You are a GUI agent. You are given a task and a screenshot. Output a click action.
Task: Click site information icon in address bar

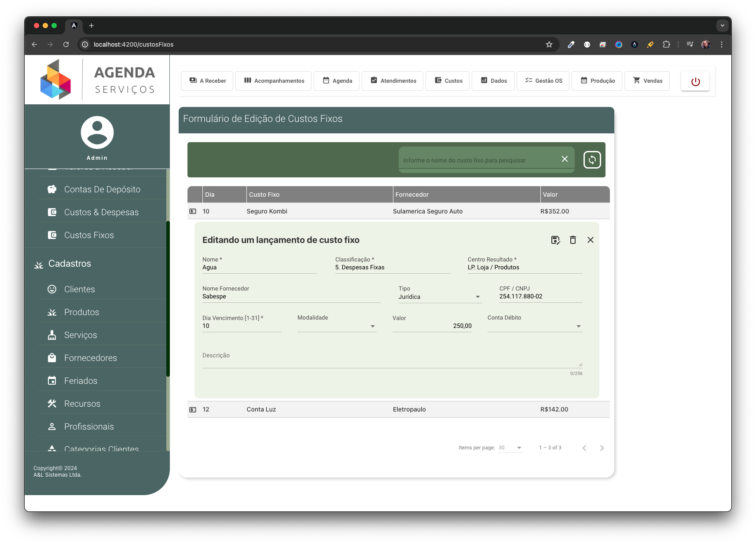85,44
